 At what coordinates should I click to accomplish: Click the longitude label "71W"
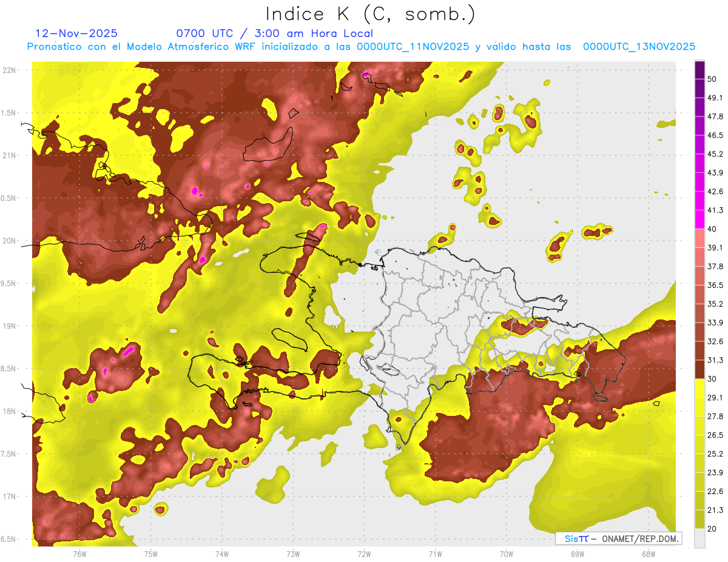(x=435, y=554)
